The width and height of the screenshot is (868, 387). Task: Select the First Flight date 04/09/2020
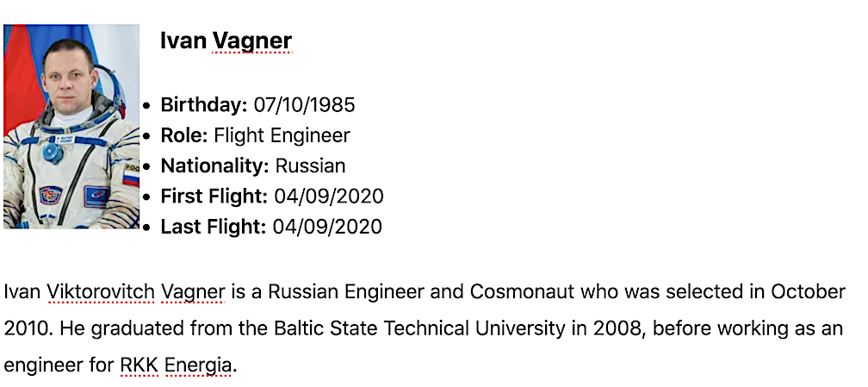328,196
